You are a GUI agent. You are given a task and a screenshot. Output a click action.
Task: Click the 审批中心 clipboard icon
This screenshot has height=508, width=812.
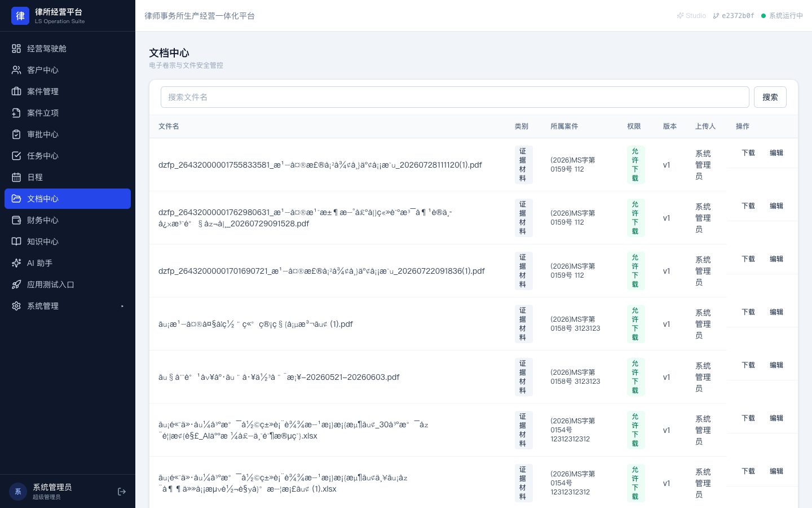tap(16, 134)
